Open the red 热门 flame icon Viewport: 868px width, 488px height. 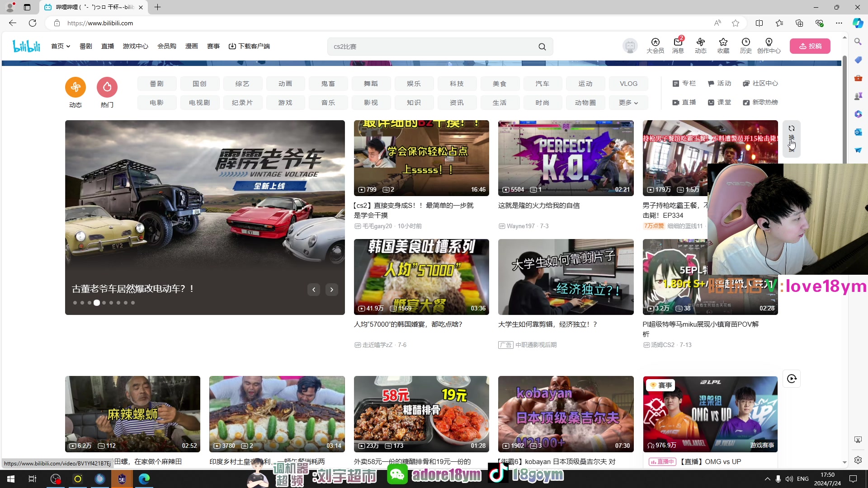tap(107, 87)
